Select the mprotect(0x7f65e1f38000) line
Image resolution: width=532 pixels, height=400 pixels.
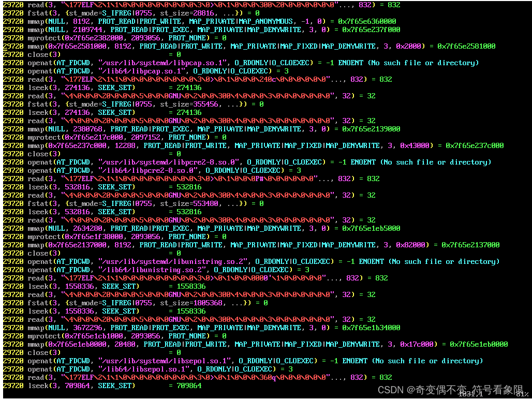point(115,237)
